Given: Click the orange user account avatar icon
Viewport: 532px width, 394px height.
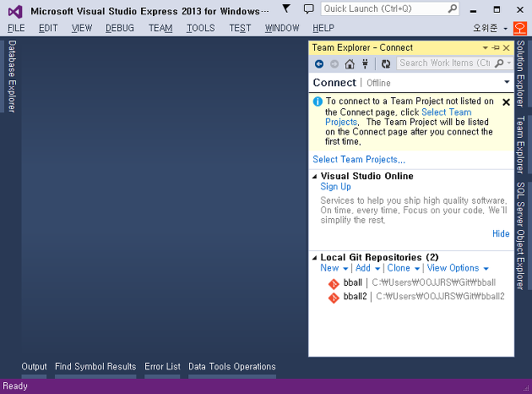Looking at the screenshot, I should point(520,28).
